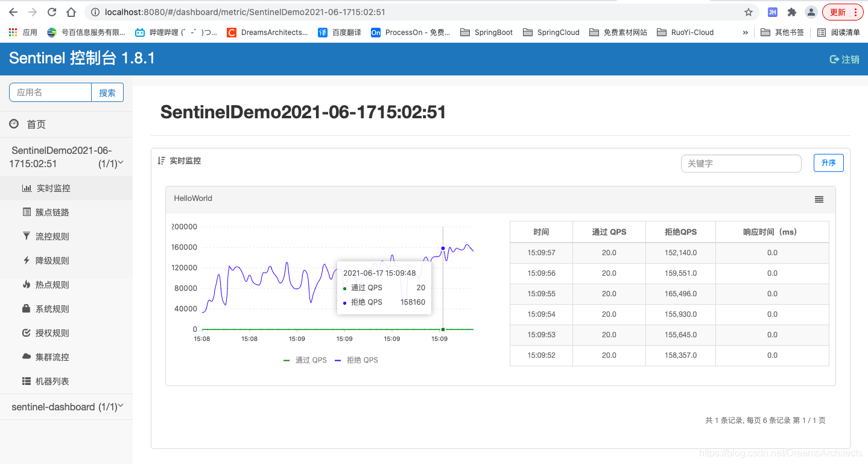Select the 165,496.0 rejected QPS cell
Image resolution: width=868 pixels, height=464 pixels.
[680, 294]
